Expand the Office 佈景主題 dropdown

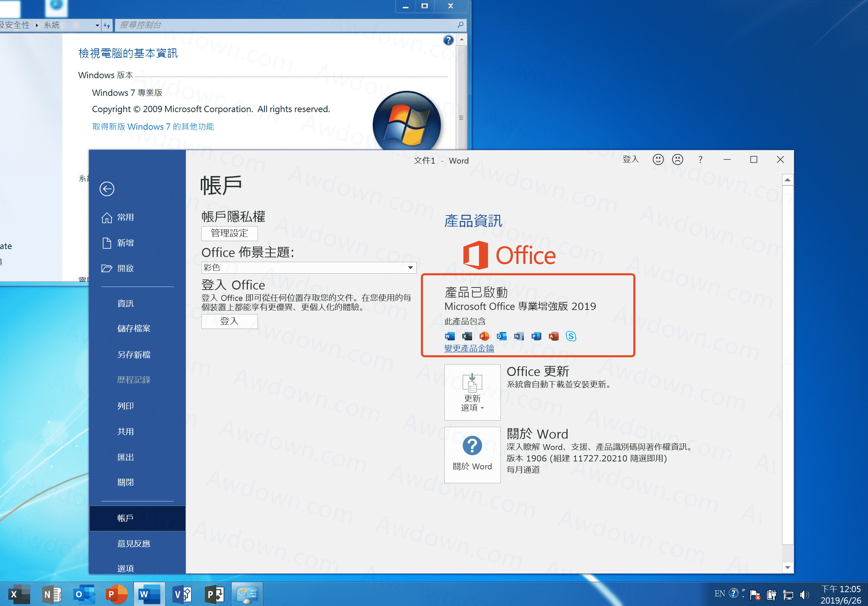click(410, 267)
